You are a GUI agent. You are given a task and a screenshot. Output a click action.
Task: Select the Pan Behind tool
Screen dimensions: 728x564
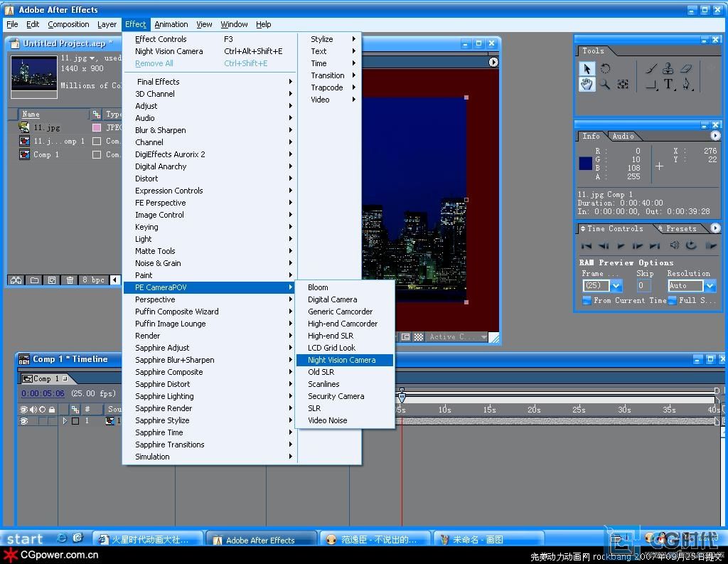(x=623, y=84)
